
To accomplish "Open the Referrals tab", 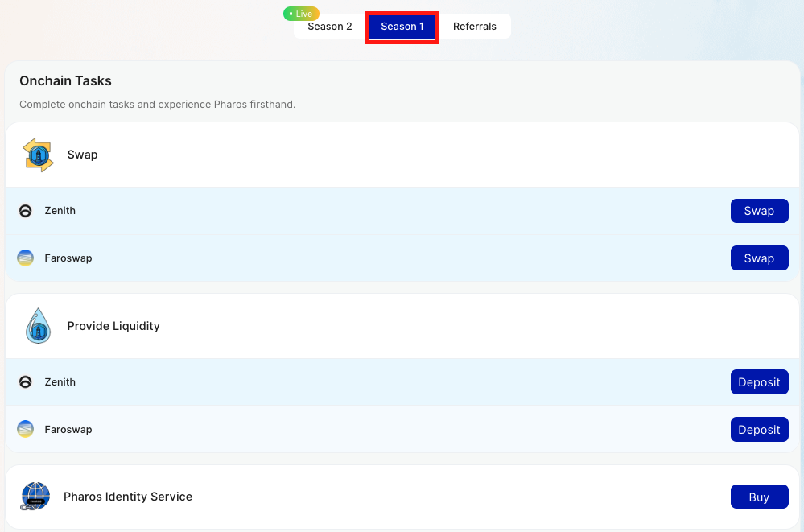I will [x=475, y=27].
